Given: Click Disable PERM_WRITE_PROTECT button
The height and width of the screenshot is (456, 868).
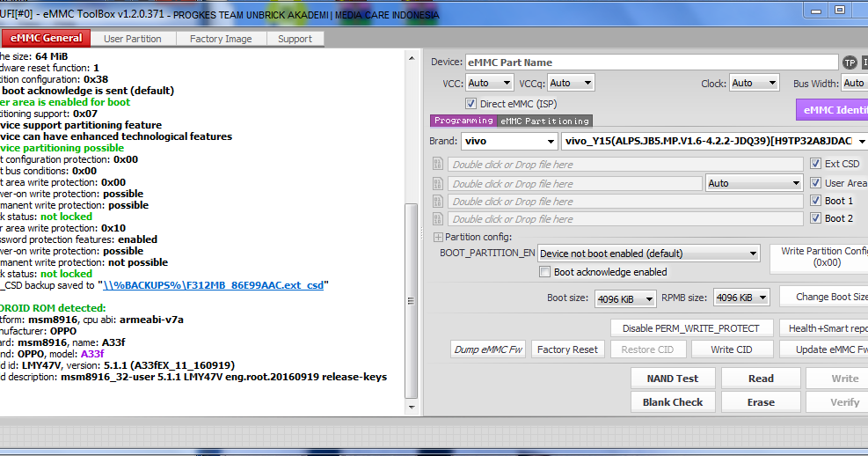Looking at the screenshot, I should [691, 328].
